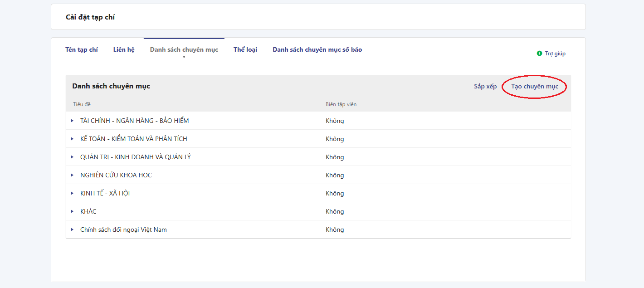Select the Danh sách chuyên mục tab

(x=184, y=49)
